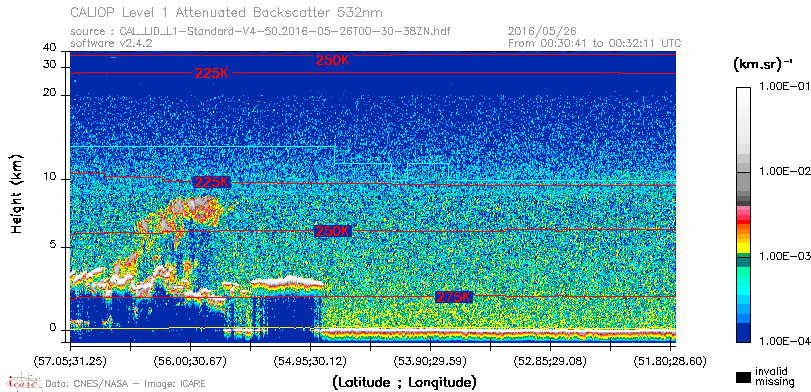Click the "1.00E-02" colorbar value

tap(784, 172)
